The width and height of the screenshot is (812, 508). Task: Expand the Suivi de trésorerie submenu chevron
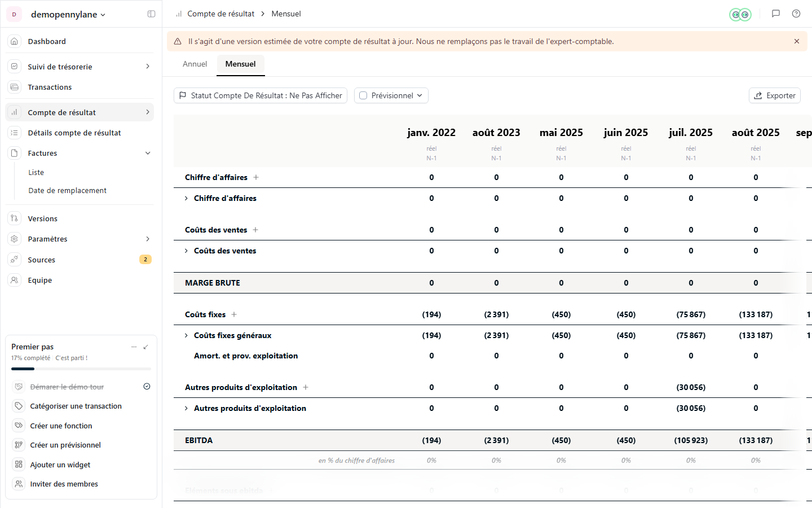(148, 67)
